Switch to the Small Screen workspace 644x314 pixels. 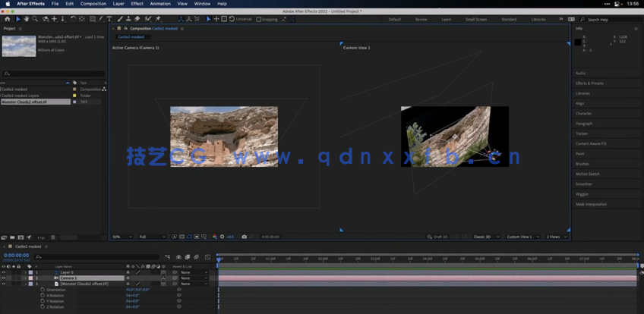476,19
